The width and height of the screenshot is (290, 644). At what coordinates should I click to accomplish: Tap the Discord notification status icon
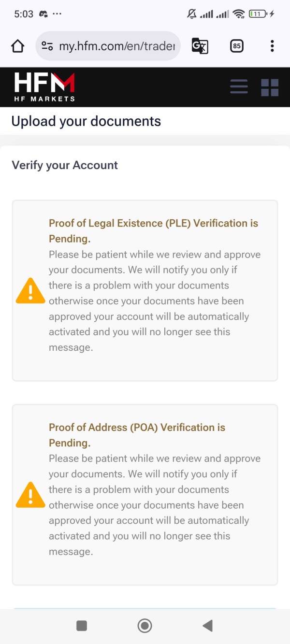(43, 14)
